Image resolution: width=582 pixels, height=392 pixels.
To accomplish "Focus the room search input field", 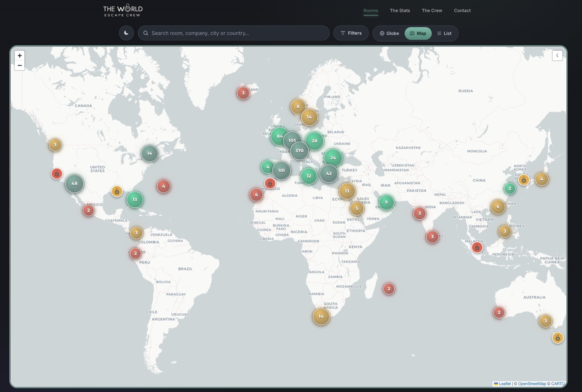I will pos(234,33).
